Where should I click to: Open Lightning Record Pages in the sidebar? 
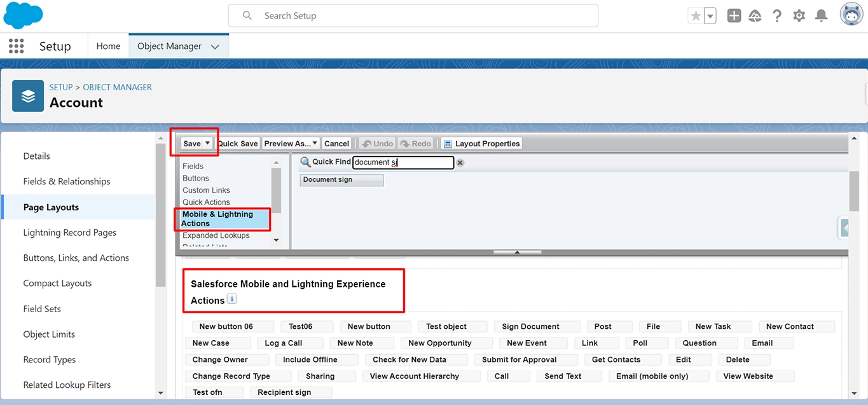(70, 232)
